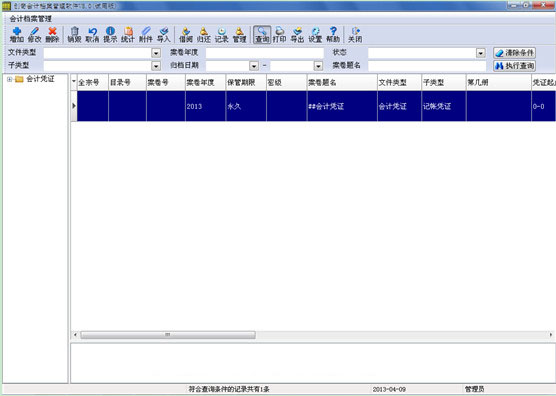Screen dimensions: 556x396
Task: Open the 状态 dropdown arrow
Action: 480,53
